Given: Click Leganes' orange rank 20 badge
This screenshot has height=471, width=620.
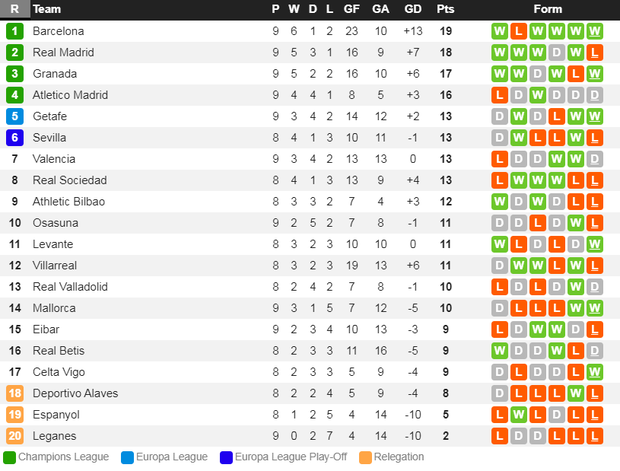Looking at the screenshot, I should pos(15,436).
